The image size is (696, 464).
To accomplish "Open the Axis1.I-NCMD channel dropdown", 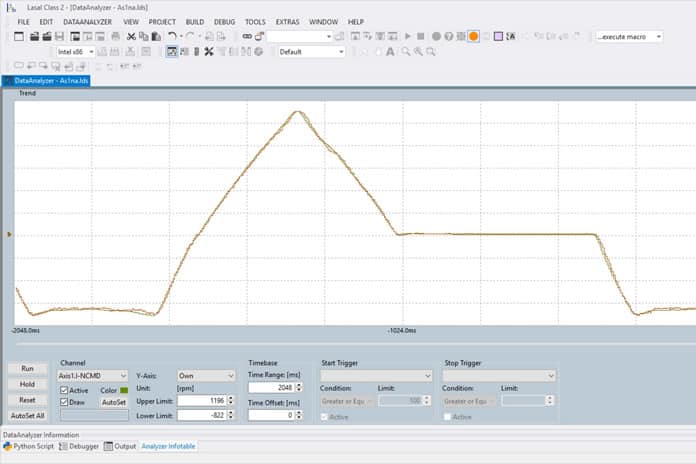I will coord(92,376).
